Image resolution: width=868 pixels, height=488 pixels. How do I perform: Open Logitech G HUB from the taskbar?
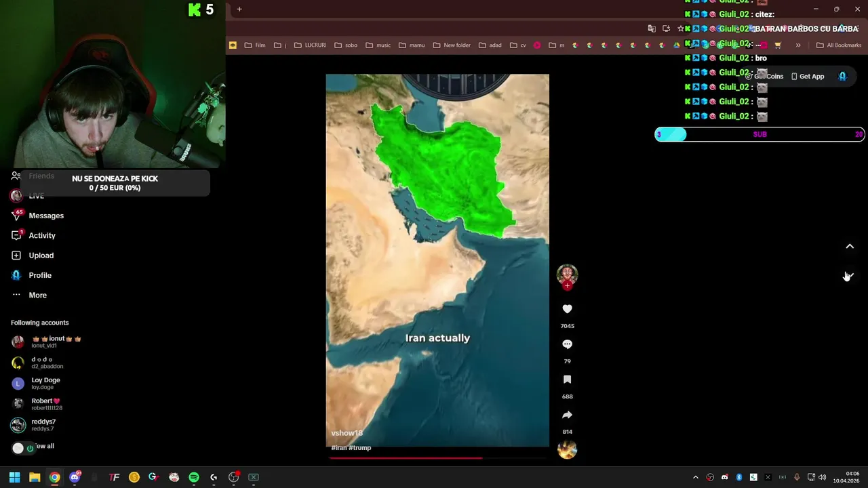[x=214, y=477]
